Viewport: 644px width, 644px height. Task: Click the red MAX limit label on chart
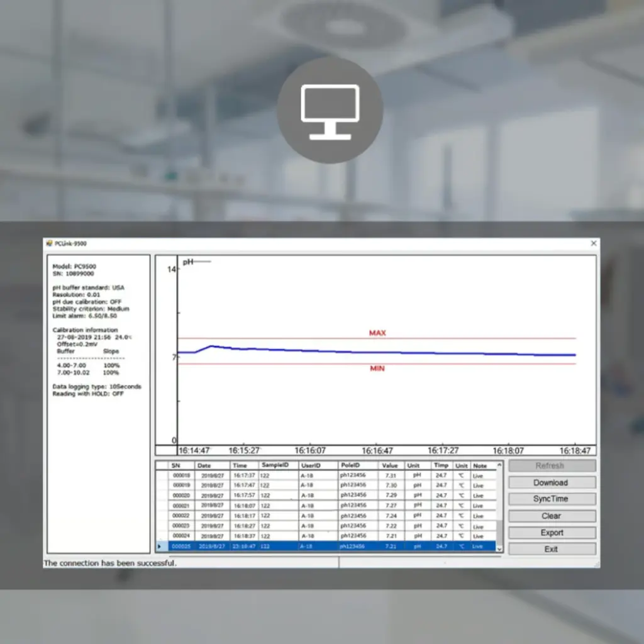coord(377,333)
